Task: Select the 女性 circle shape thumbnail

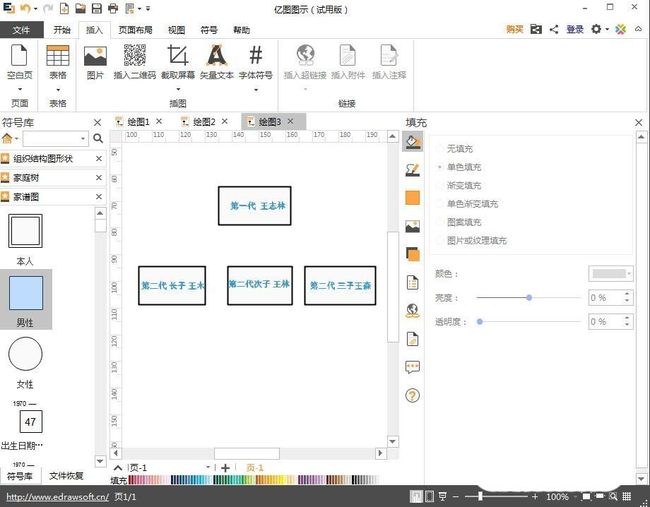Action: coord(25,354)
